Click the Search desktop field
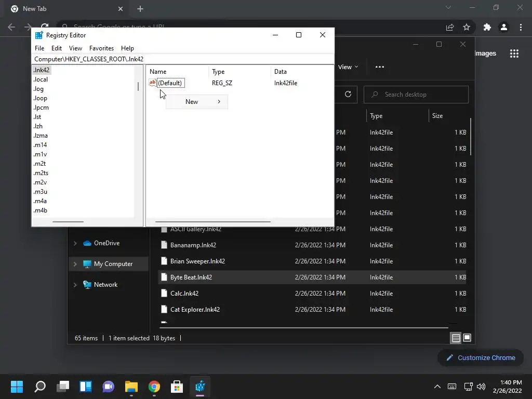532x399 pixels. tap(416, 95)
